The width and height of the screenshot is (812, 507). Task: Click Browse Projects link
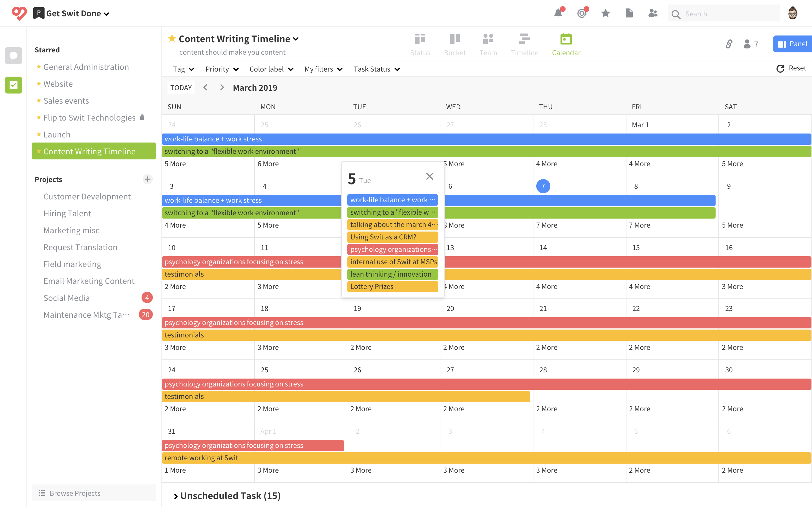click(74, 493)
